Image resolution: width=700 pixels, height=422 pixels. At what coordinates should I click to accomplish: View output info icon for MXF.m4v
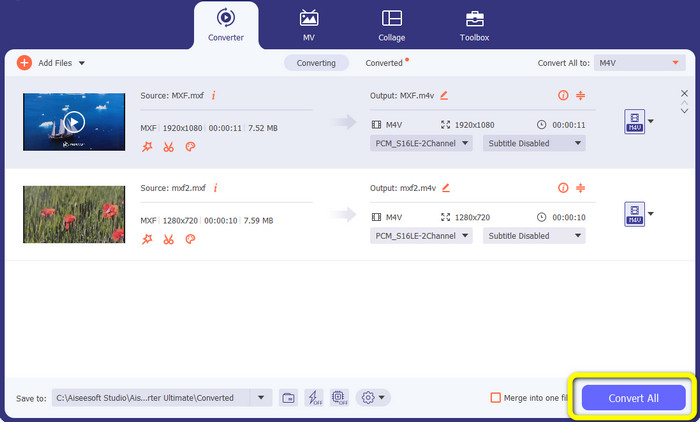coord(563,95)
